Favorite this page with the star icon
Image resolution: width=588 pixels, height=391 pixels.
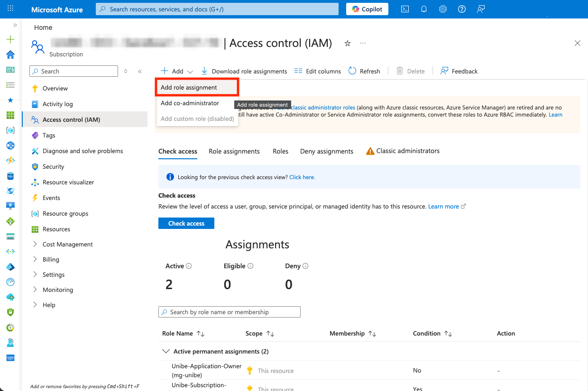(x=348, y=44)
